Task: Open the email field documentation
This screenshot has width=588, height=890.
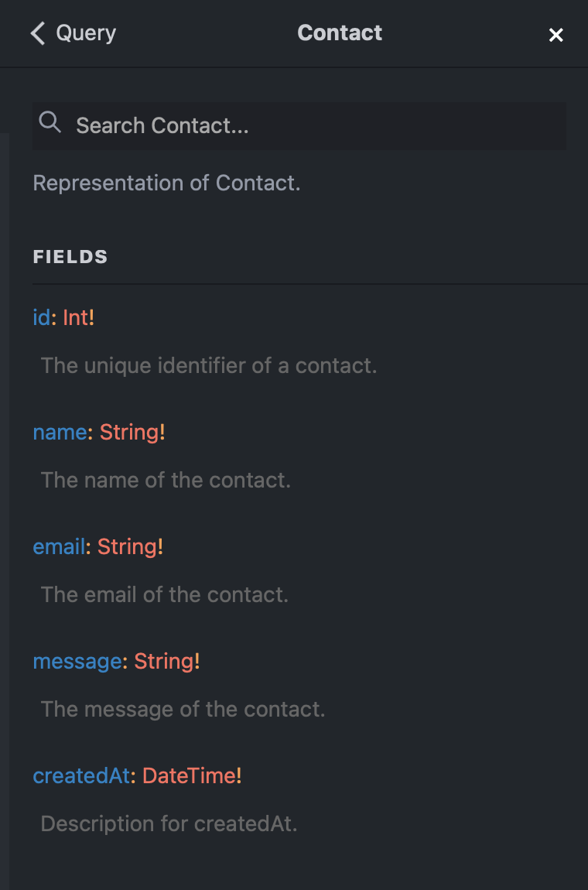Action: point(60,546)
